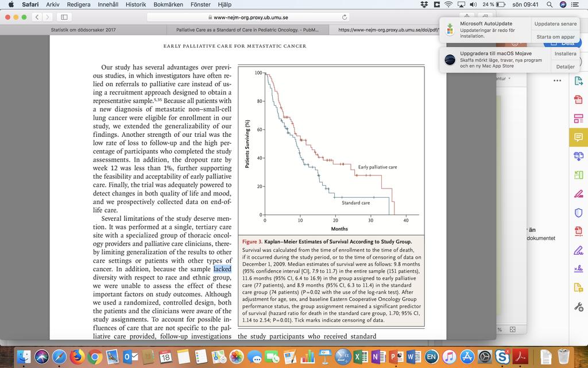
Task: Click Wi-Fi status in menu bar
Action: [448, 5]
